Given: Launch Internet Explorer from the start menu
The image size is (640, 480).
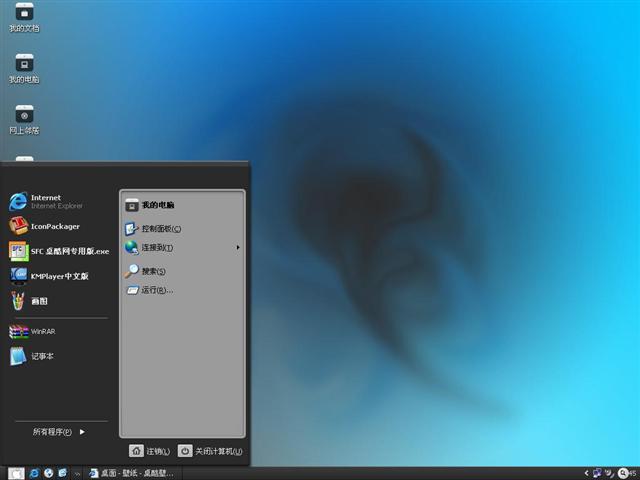Looking at the screenshot, I should pos(46,201).
